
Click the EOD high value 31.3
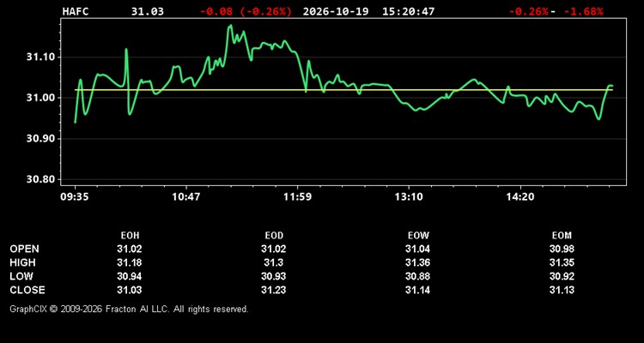coord(274,262)
